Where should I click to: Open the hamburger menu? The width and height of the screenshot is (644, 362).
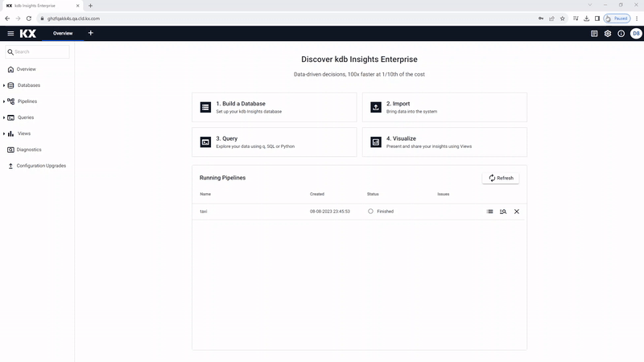point(10,34)
